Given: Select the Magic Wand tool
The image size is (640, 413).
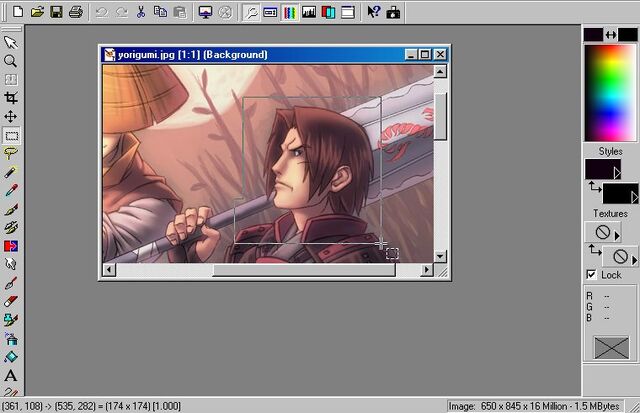Looking at the screenshot, I should (11, 172).
